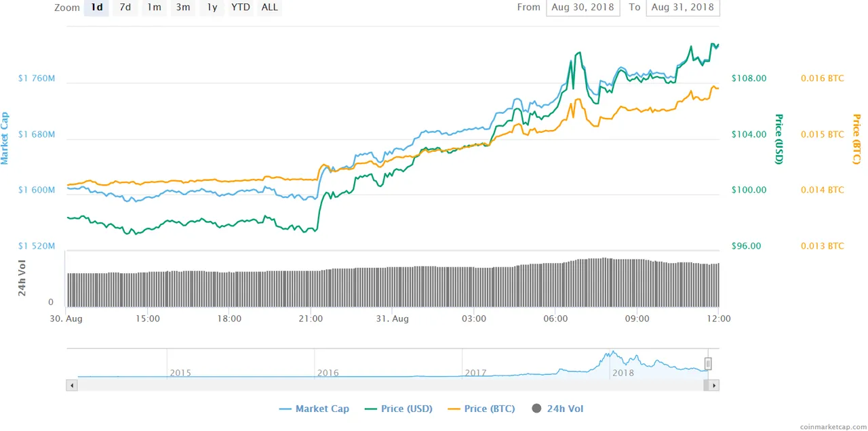Toggle the Price (BTC) series in legend
The width and height of the screenshot is (868, 431).
tap(481, 409)
